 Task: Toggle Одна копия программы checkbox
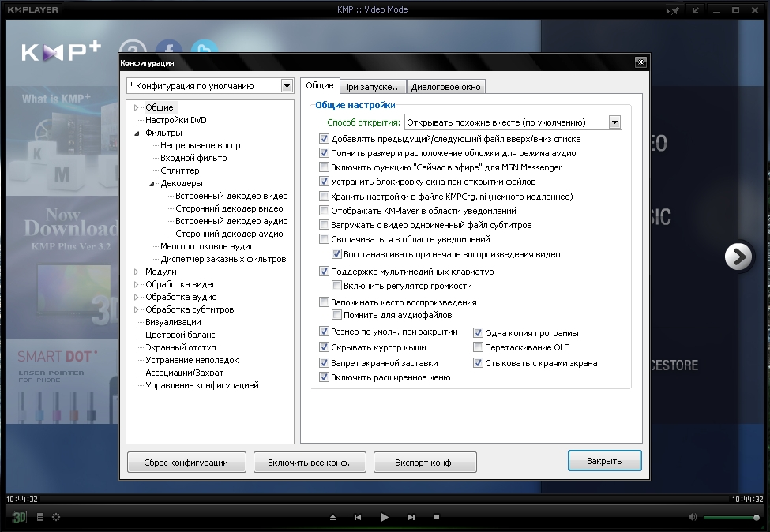(478, 333)
